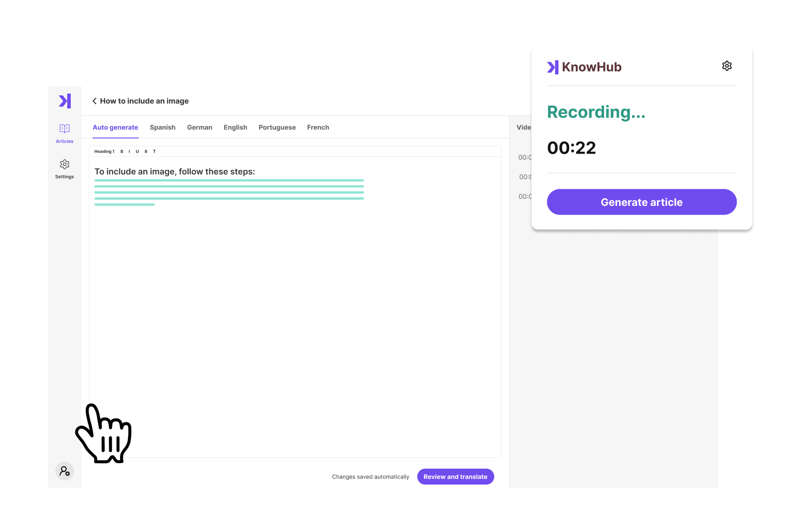This screenshot has width=800, height=532.
Task: Open the Heading 1 style dropdown
Action: click(104, 151)
